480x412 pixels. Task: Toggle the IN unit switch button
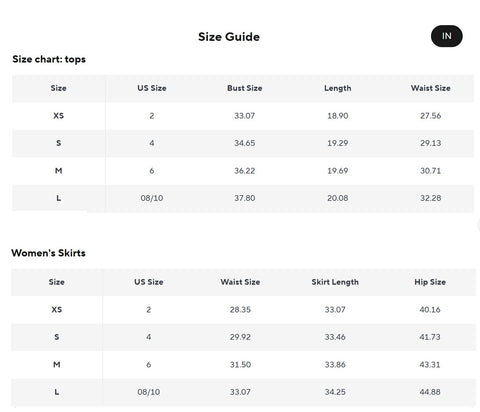446,36
